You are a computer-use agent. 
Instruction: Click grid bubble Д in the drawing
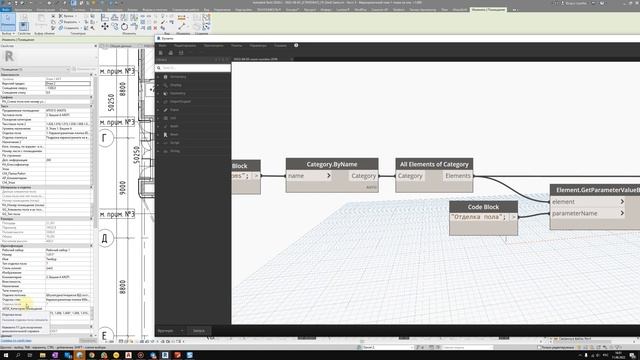[x=105, y=238]
